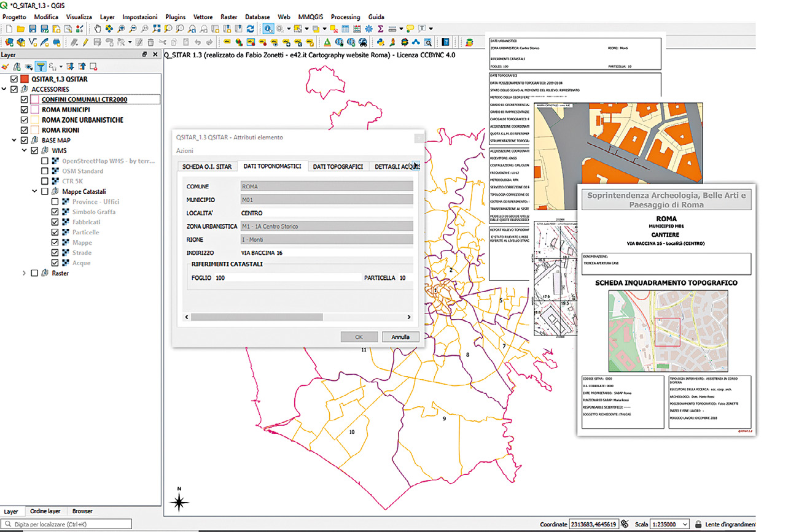Refresh the map canvas
Viewport: 799px width, 532px height.
click(x=250, y=29)
